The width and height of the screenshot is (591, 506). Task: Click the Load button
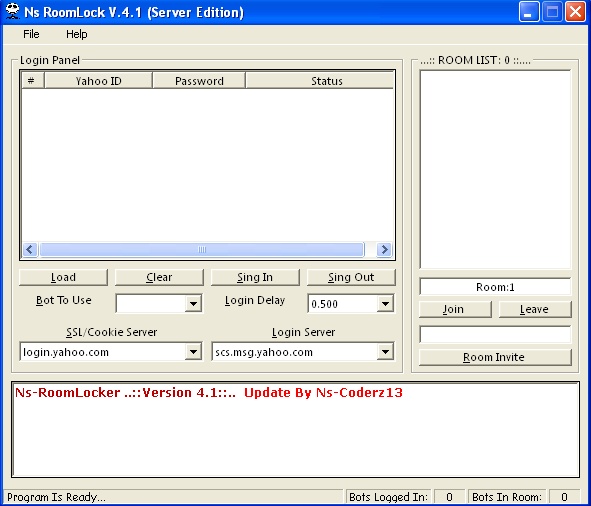[63, 277]
